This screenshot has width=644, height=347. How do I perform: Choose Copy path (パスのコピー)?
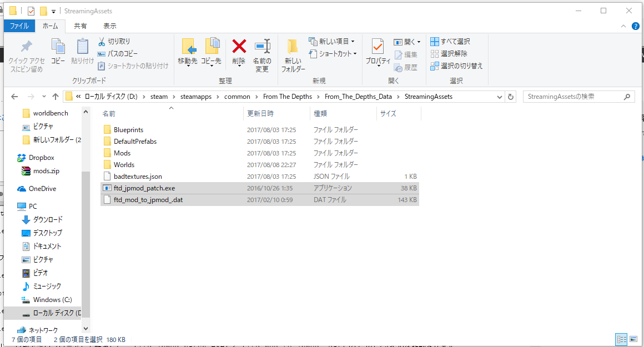(118, 54)
